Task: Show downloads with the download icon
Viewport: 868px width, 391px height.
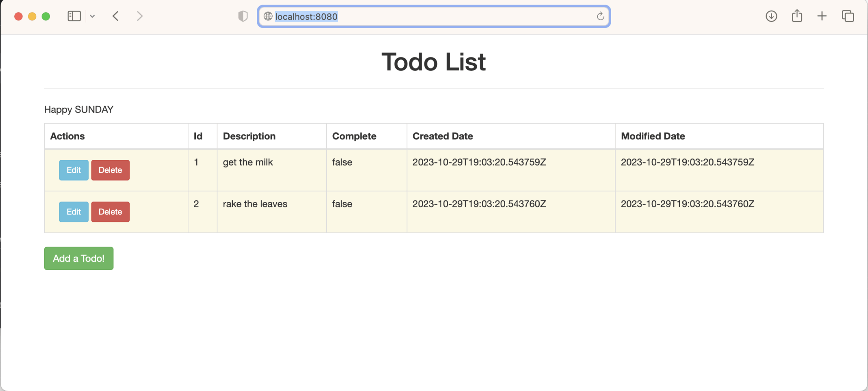Action: (x=771, y=16)
